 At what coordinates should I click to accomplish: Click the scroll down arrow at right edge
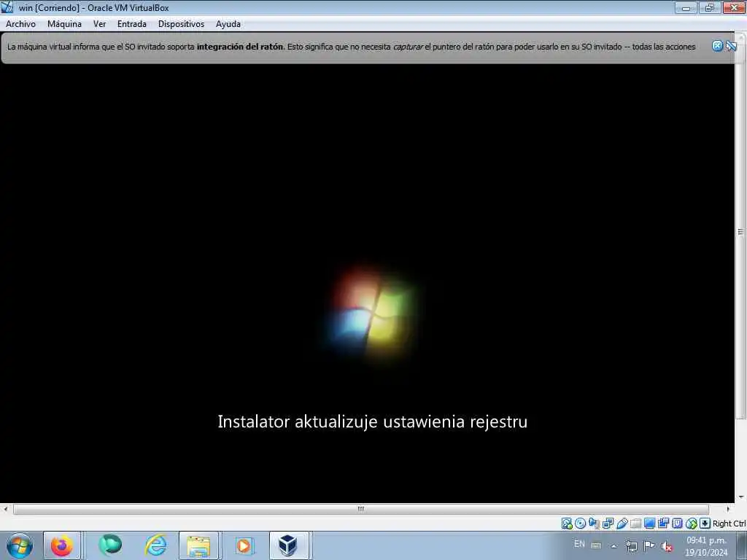[741, 497]
